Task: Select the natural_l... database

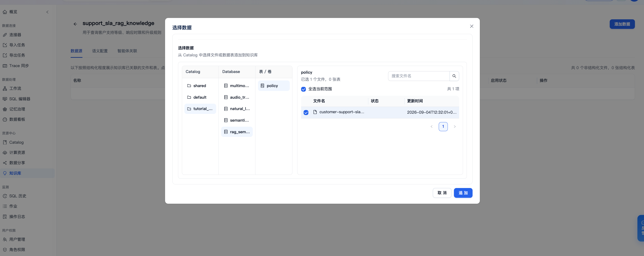Action: (x=237, y=109)
